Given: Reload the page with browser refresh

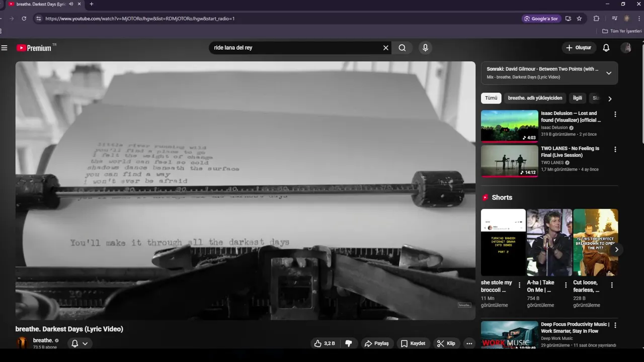Looking at the screenshot, I should tap(24, 19).
